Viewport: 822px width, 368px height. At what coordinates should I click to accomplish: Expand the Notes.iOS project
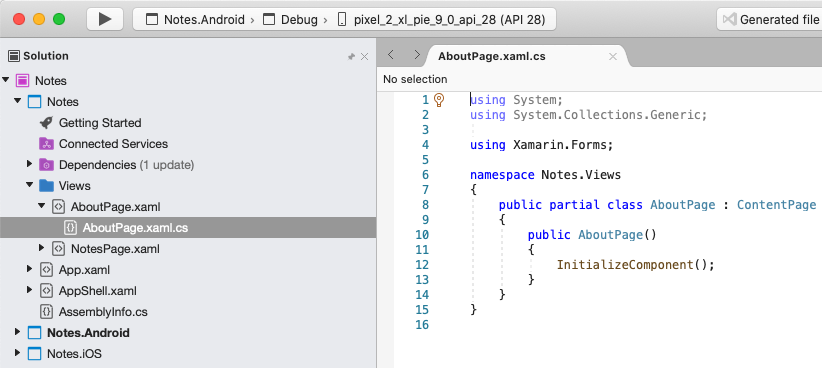click(x=18, y=353)
